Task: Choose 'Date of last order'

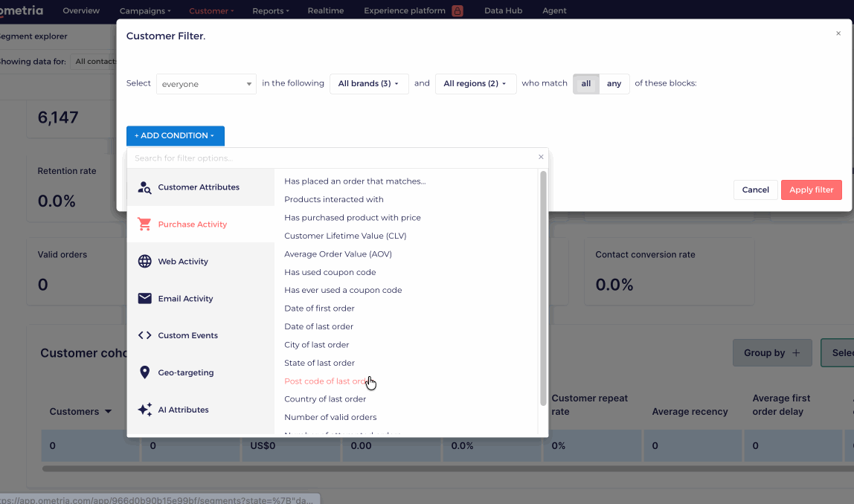Action: [318, 326]
